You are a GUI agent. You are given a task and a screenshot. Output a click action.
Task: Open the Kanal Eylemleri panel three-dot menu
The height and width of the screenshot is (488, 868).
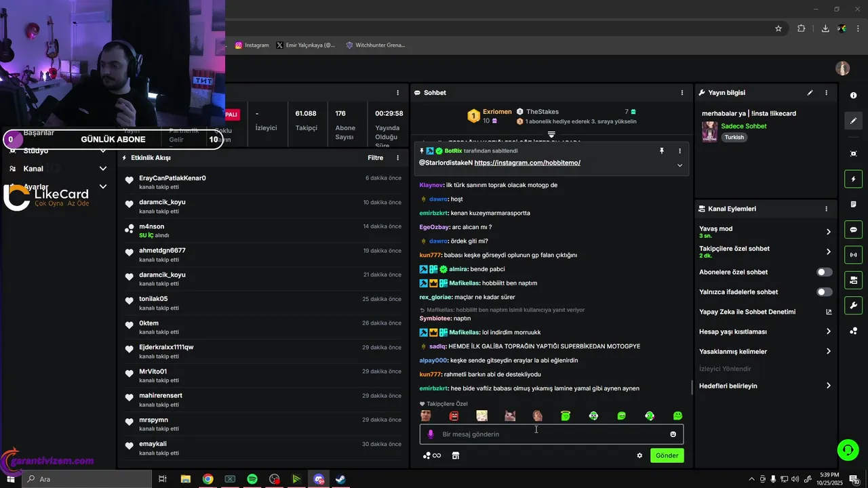(826, 209)
